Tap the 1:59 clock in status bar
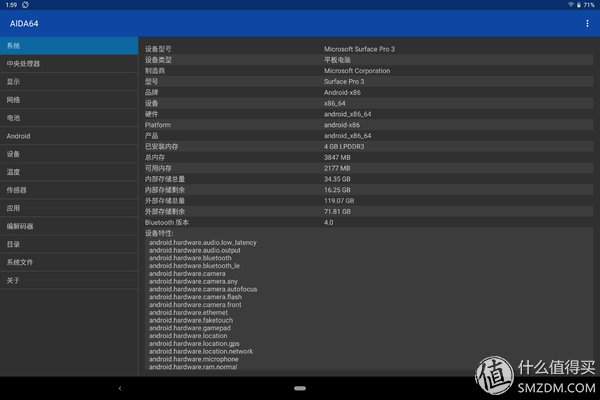Image resolution: width=600 pixels, height=400 pixels. pyautogui.click(x=11, y=5)
